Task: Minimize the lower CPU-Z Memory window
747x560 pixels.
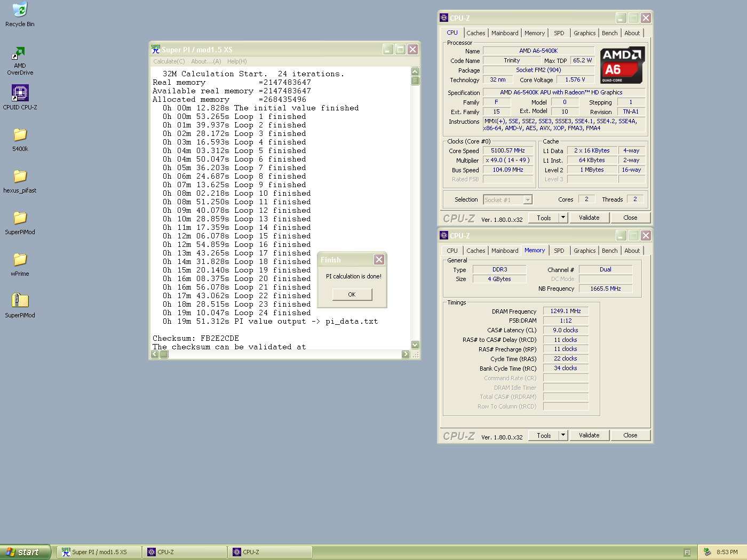Action: pos(621,235)
